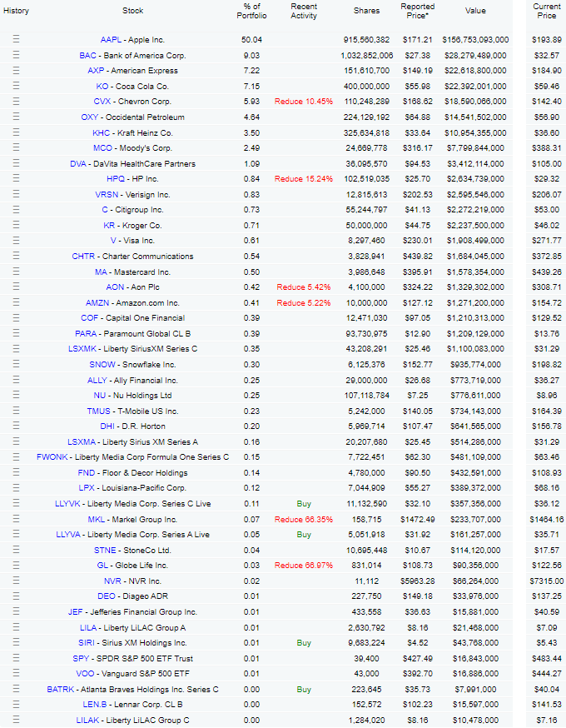The height and width of the screenshot is (728, 566).
Task: Select the 'Reduce 66.35%' activity for Markel
Action: click(304, 520)
